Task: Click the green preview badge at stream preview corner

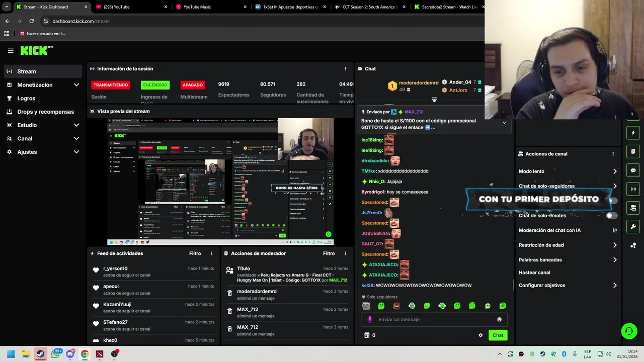Action: coord(329,234)
